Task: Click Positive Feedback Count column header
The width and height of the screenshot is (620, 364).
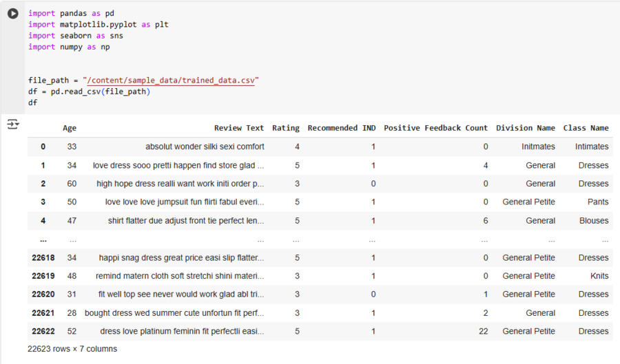Action: (435, 128)
